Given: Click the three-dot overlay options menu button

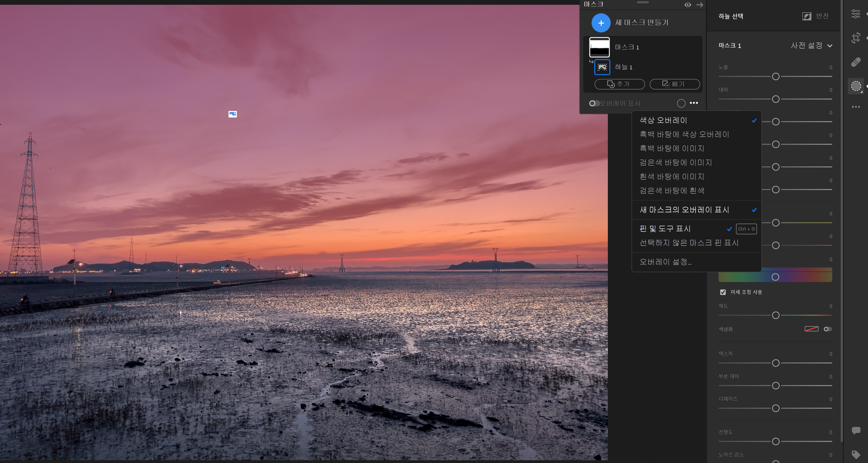Looking at the screenshot, I should [694, 103].
